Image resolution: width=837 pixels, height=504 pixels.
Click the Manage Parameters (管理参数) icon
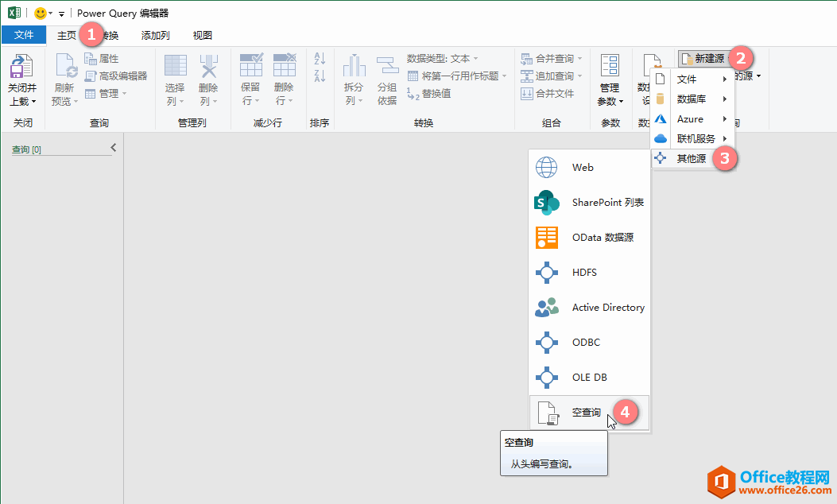pos(610,66)
